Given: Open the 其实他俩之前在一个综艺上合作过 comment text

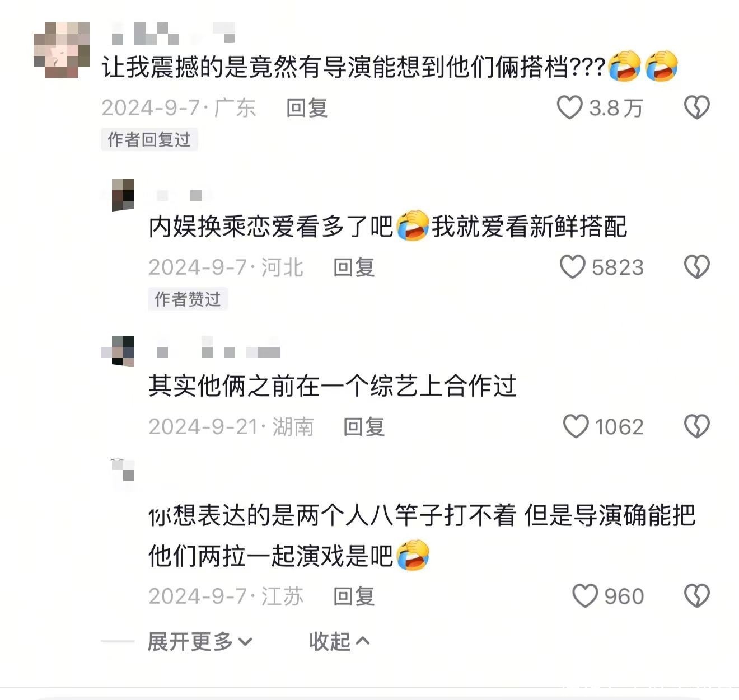Looking at the screenshot, I should pyautogui.click(x=332, y=386).
